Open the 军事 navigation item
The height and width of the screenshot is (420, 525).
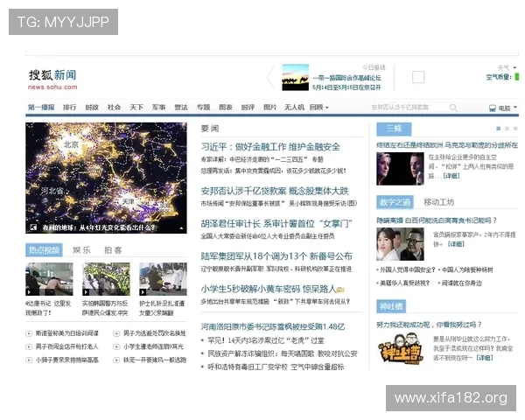click(x=158, y=108)
